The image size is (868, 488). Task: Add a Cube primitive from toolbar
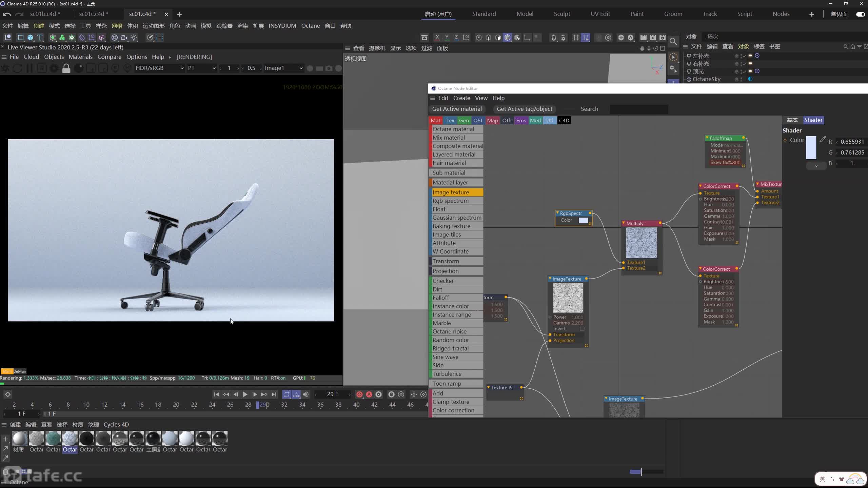pos(30,38)
